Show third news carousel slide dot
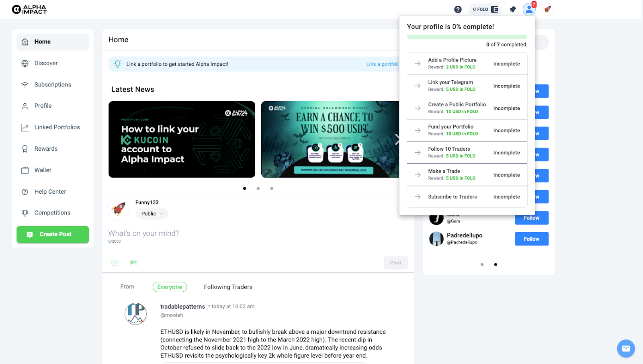This screenshot has width=643, height=364. tap(272, 188)
